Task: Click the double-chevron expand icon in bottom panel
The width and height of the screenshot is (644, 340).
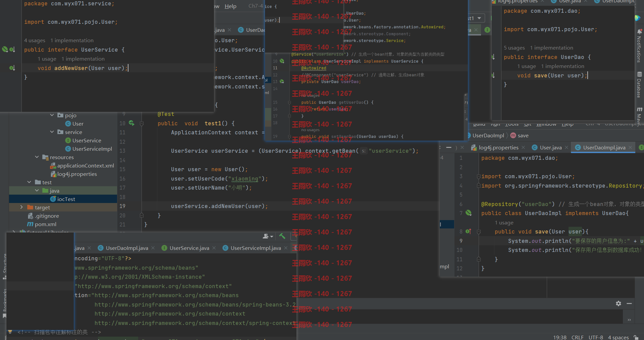Action: pyautogui.click(x=629, y=320)
